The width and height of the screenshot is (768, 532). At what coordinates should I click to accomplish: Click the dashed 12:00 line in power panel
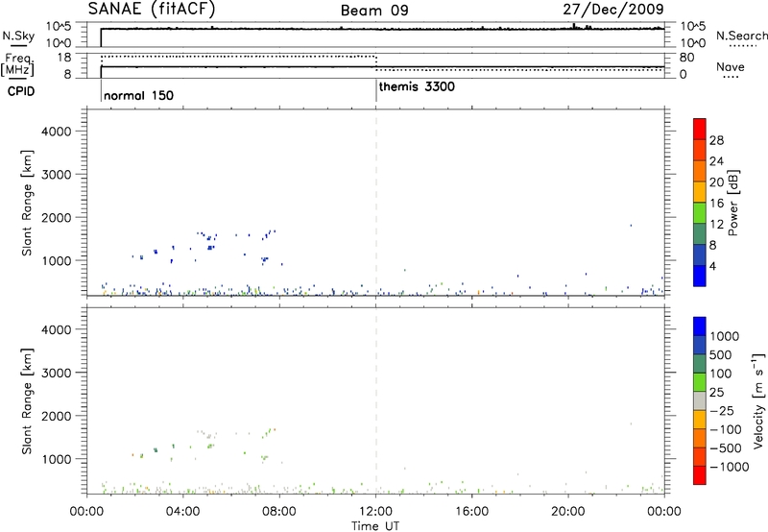pyautogui.click(x=376, y=203)
